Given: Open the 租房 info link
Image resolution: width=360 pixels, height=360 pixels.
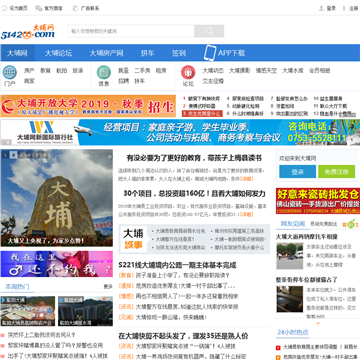Looking at the screenshot, I should click(161, 71).
